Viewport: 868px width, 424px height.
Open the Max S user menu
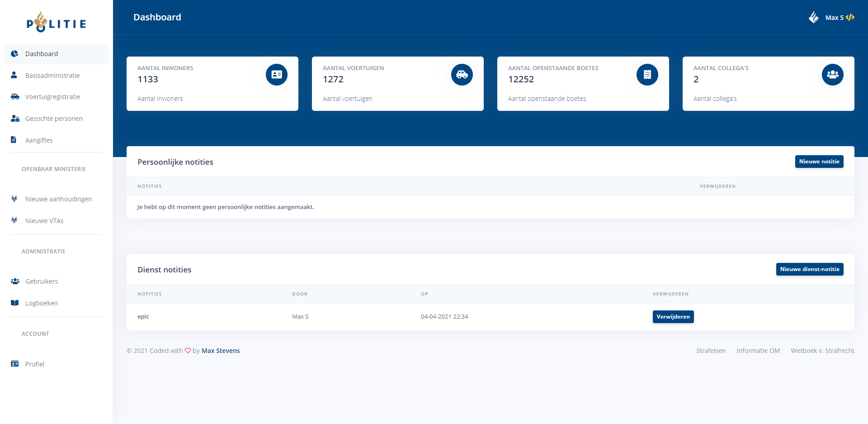[834, 18]
